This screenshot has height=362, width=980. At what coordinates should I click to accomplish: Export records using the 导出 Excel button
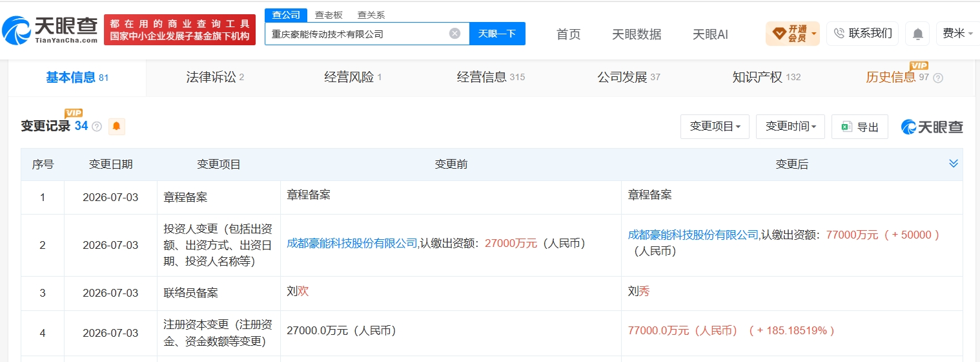(x=860, y=127)
